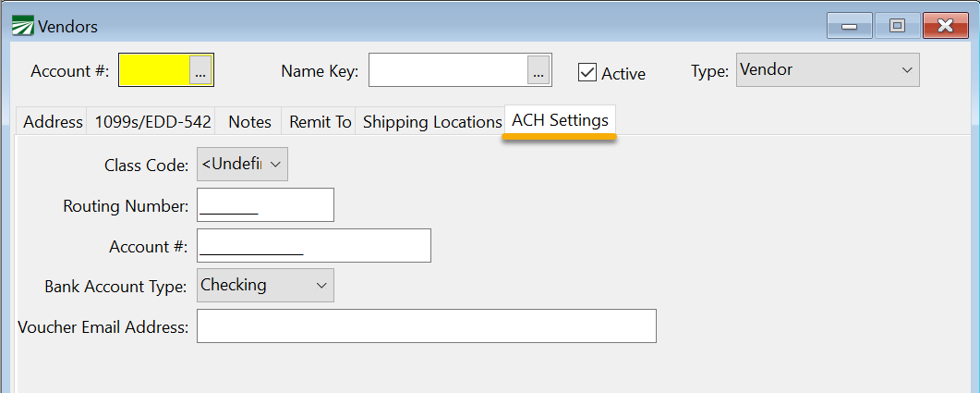Focus the Routing Number field
Image resolution: width=980 pixels, height=393 pixels.
pos(265,205)
